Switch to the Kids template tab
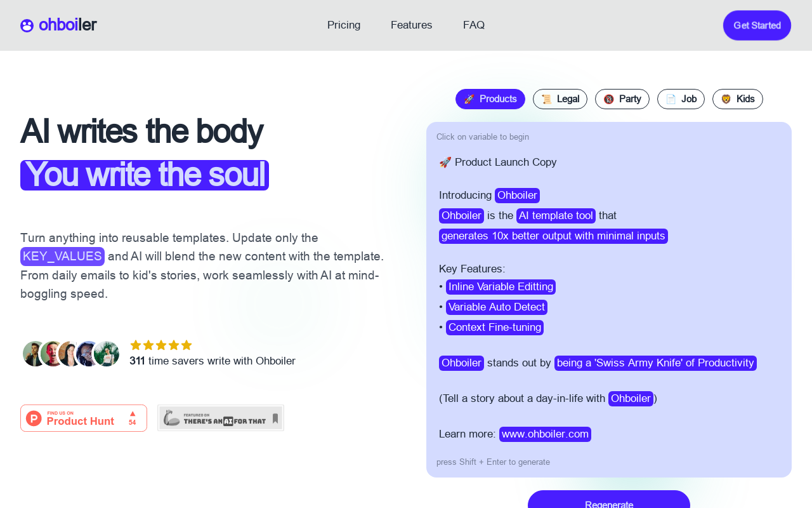 point(738,99)
